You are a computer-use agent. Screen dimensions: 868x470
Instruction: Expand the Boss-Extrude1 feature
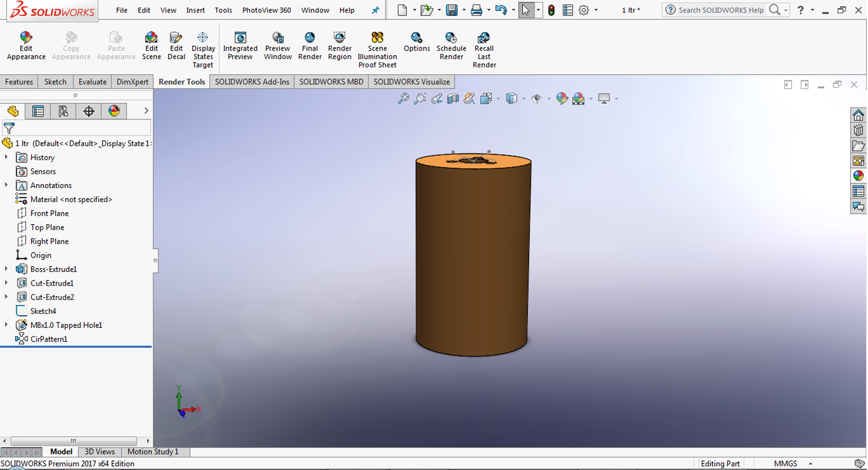[6, 269]
